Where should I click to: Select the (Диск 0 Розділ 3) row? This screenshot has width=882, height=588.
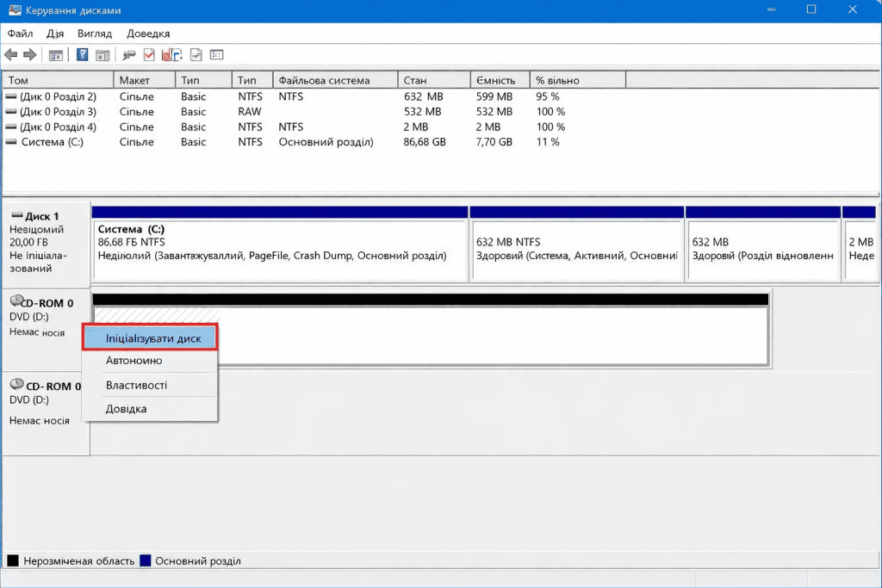[58, 112]
